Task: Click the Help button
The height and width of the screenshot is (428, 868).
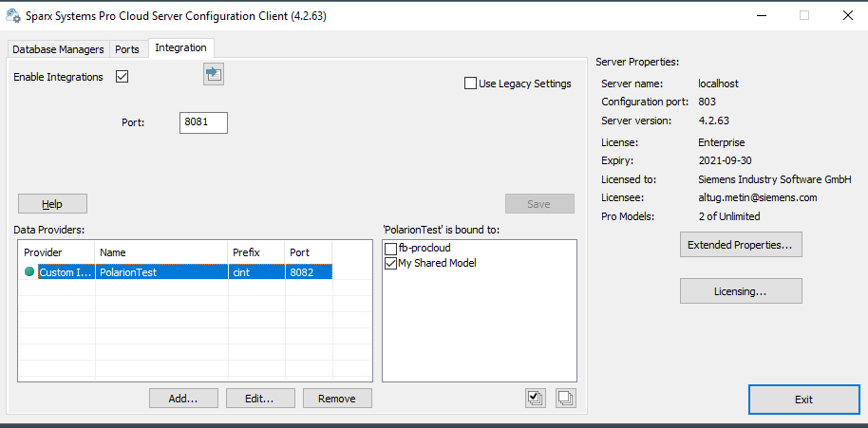Action: pyautogui.click(x=52, y=204)
